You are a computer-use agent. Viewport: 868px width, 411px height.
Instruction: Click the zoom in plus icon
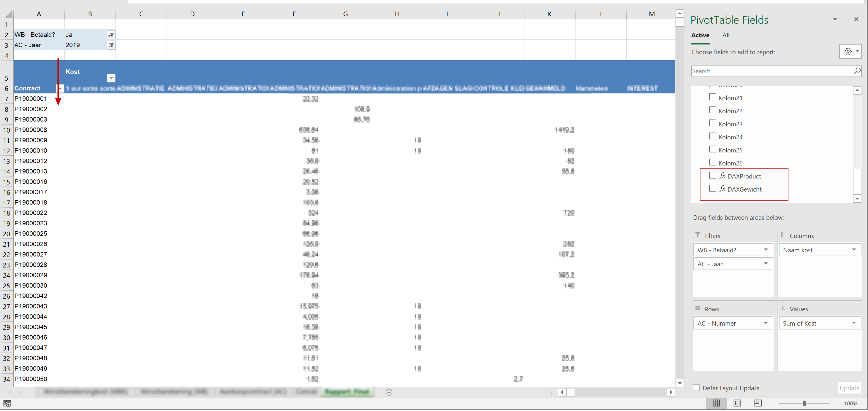coord(835,403)
